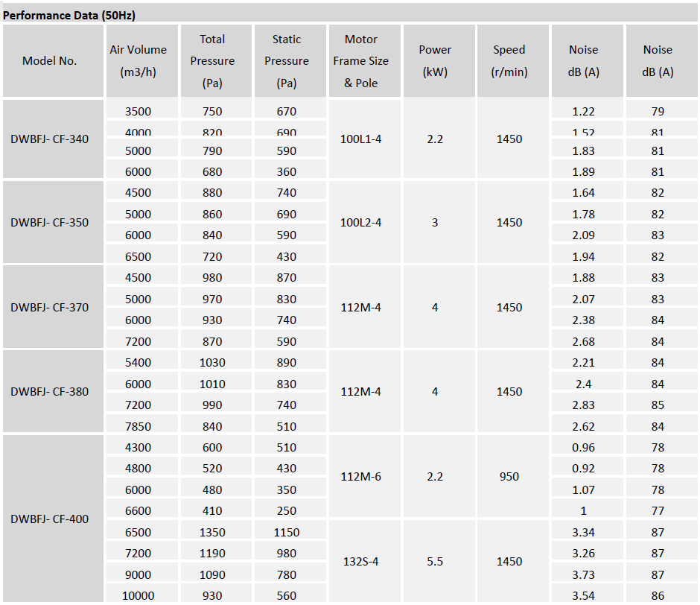Image resolution: width=700 pixels, height=605 pixels.
Task: Click the DWBFJ- CF-370 model cell
Action: (x=50, y=307)
